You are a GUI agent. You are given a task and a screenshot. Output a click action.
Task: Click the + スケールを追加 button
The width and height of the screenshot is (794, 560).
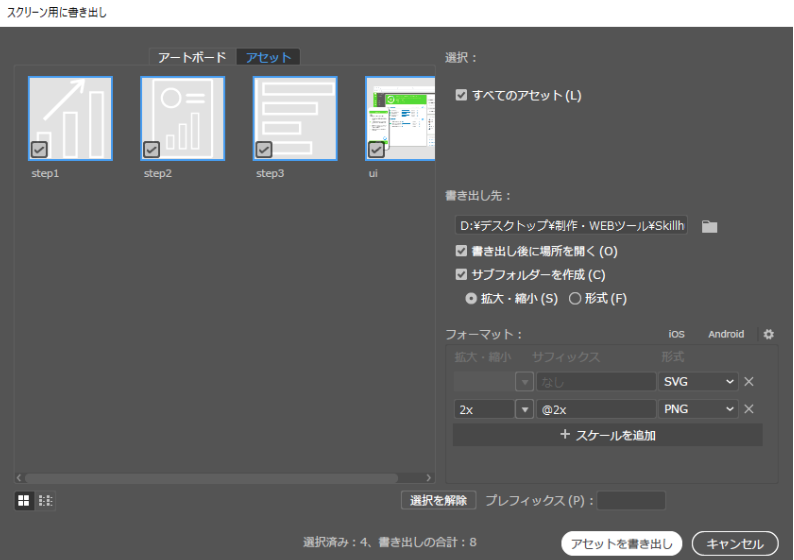[x=608, y=435]
